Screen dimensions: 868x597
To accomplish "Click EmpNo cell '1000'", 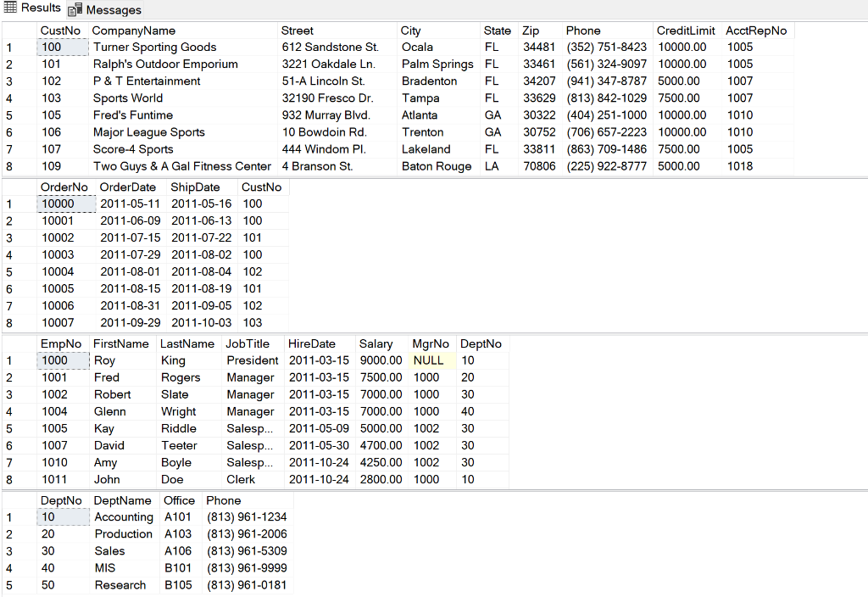I will click(x=63, y=360).
